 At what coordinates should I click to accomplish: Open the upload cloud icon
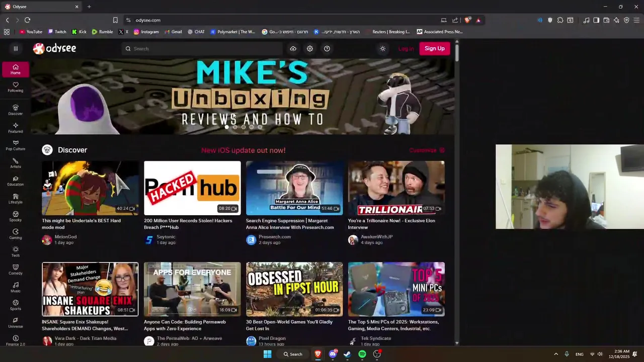tap(293, 49)
